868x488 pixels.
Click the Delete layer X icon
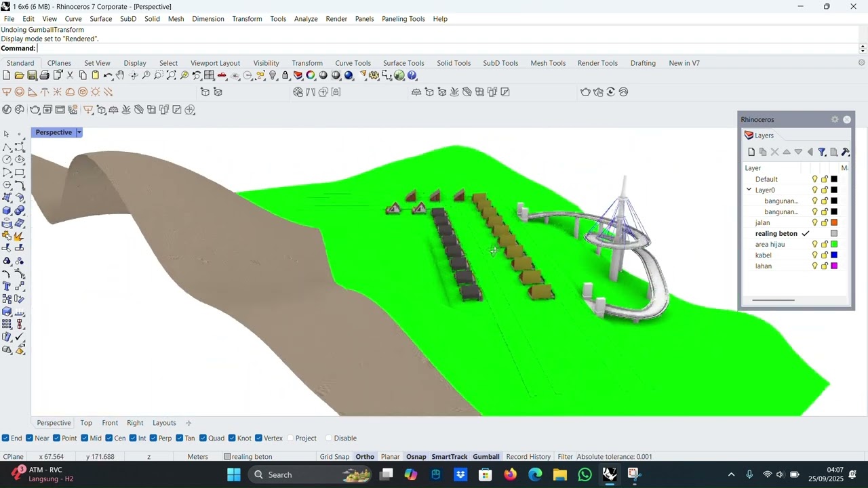pos(774,152)
